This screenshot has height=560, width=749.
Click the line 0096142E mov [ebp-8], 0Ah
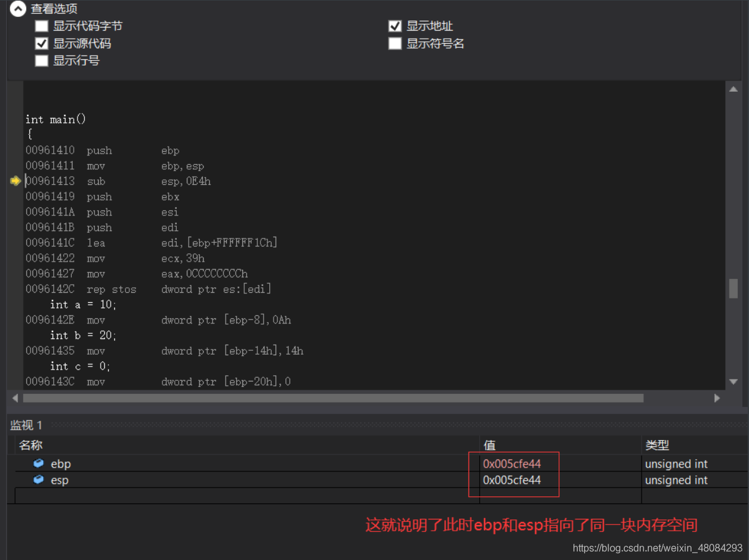[x=158, y=320]
